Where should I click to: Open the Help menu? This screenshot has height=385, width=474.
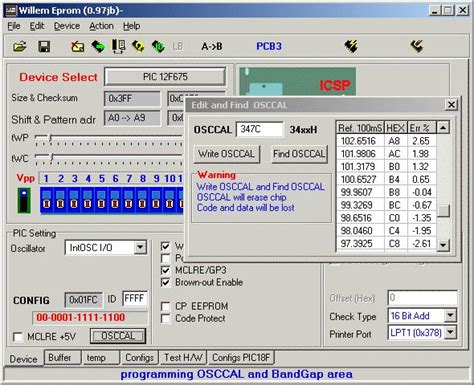131,26
